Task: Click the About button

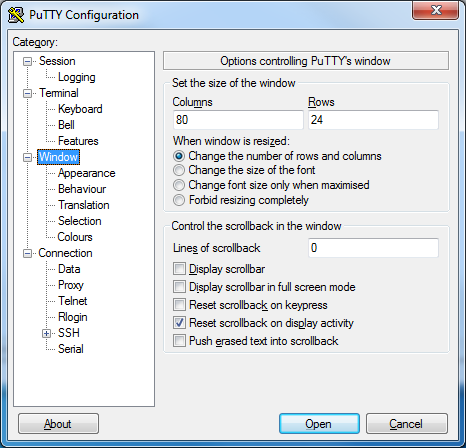Action: (58, 424)
